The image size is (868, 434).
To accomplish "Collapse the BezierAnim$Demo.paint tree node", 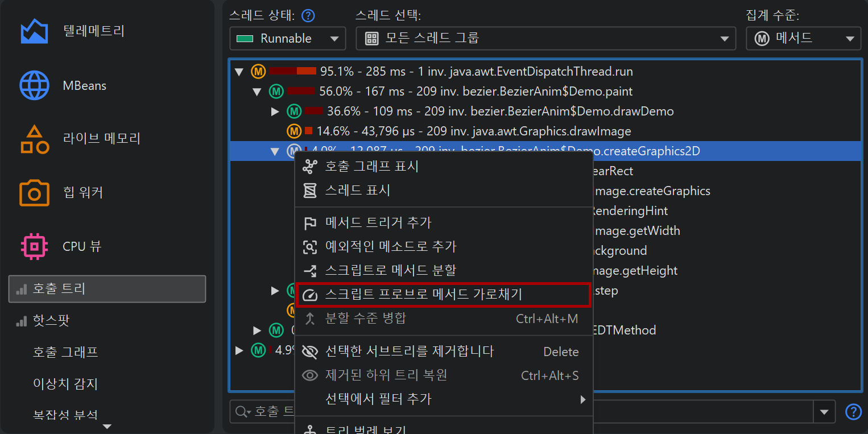I will tap(257, 92).
